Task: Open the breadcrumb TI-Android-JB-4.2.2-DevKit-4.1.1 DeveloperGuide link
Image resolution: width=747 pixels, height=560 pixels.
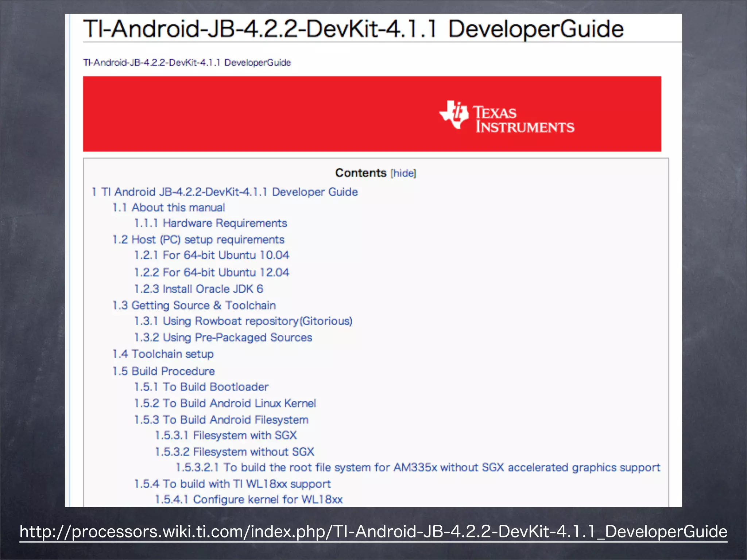Action: 187,63
